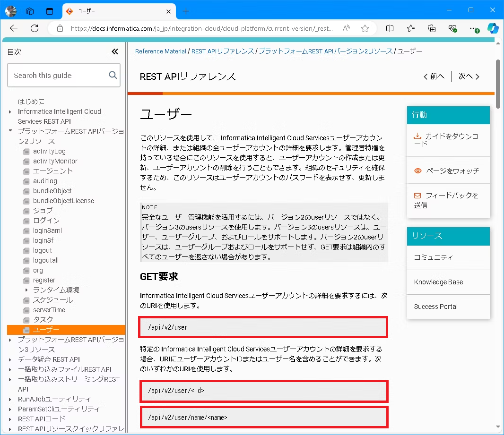
Task: Open ログイン topic in contents
Action: [46, 221]
